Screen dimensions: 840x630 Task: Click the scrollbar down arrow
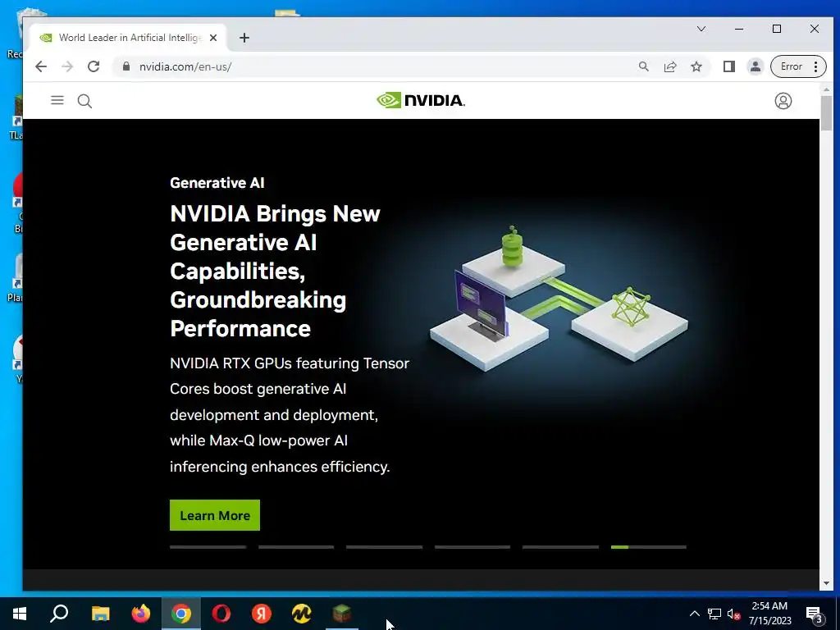(826, 583)
